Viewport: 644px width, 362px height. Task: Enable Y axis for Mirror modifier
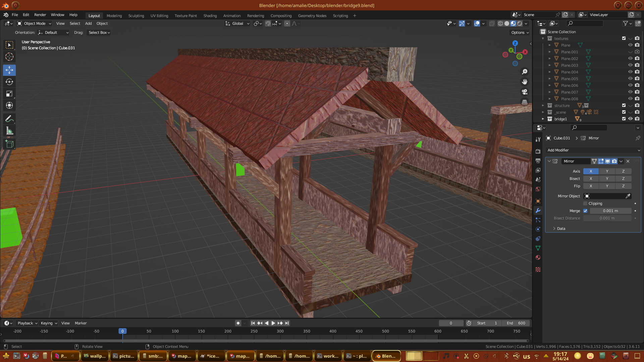(607, 171)
